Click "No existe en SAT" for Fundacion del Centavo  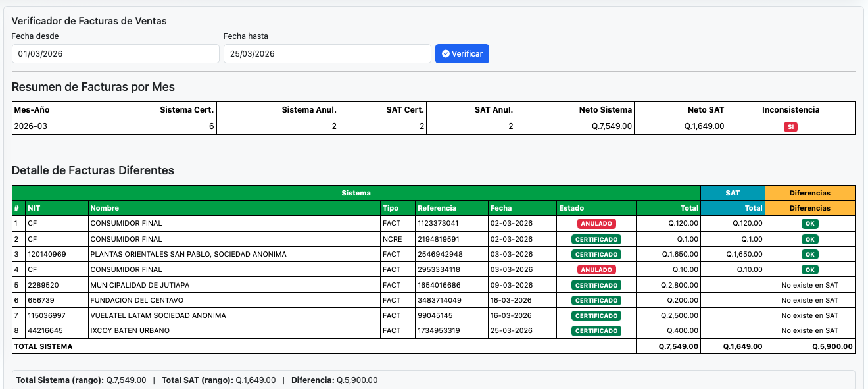pos(810,300)
